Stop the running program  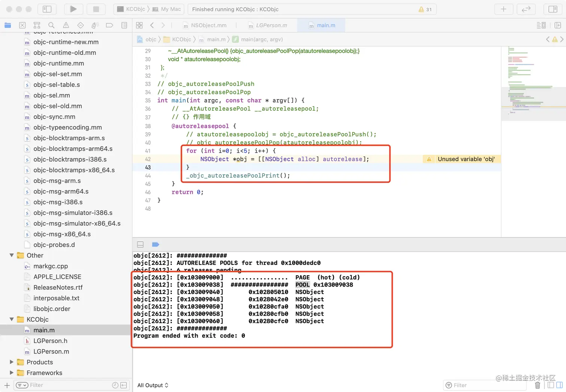(x=96, y=9)
